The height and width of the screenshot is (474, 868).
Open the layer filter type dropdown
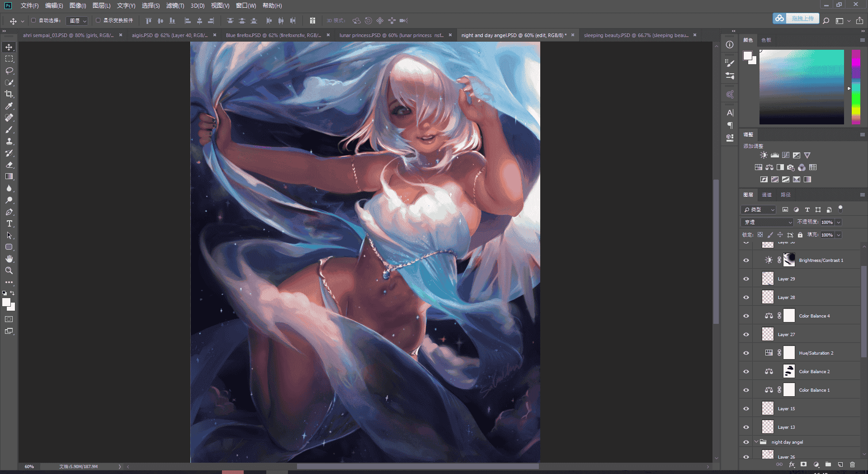(x=759, y=209)
